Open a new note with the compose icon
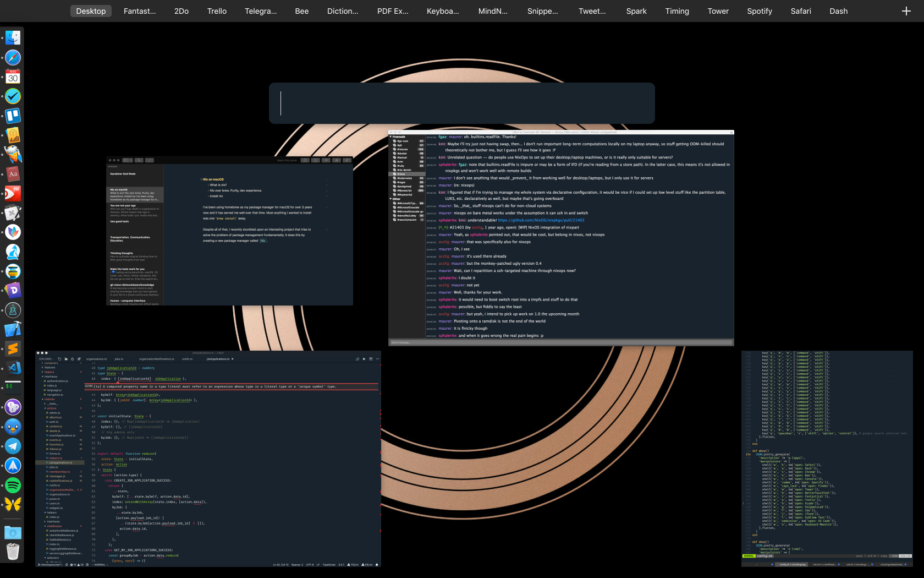 (149, 160)
